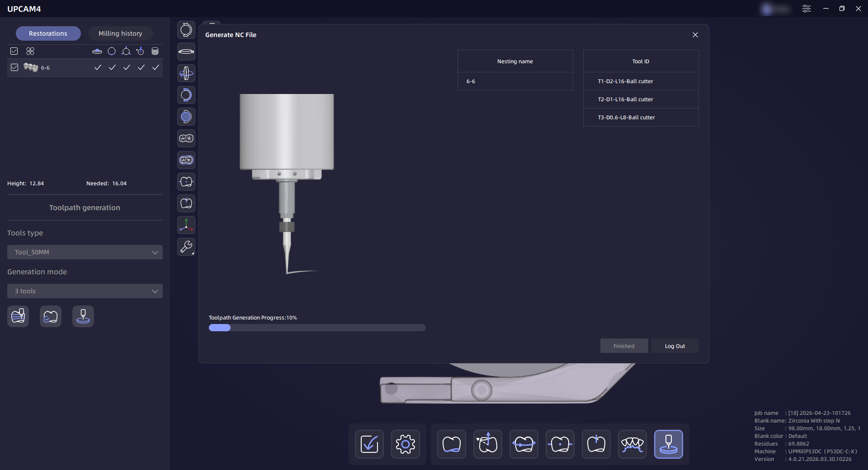Expand the Tool_50MM tools type dropdown
The height and width of the screenshot is (470, 868).
click(85, 252)
